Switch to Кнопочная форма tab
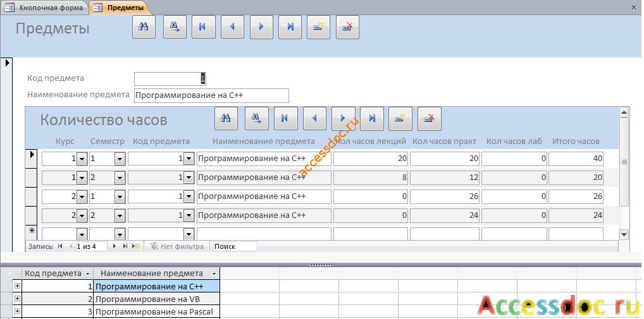The height and width of the screenshot is (319, 644). pyautogui.click(x=45, y=8)
